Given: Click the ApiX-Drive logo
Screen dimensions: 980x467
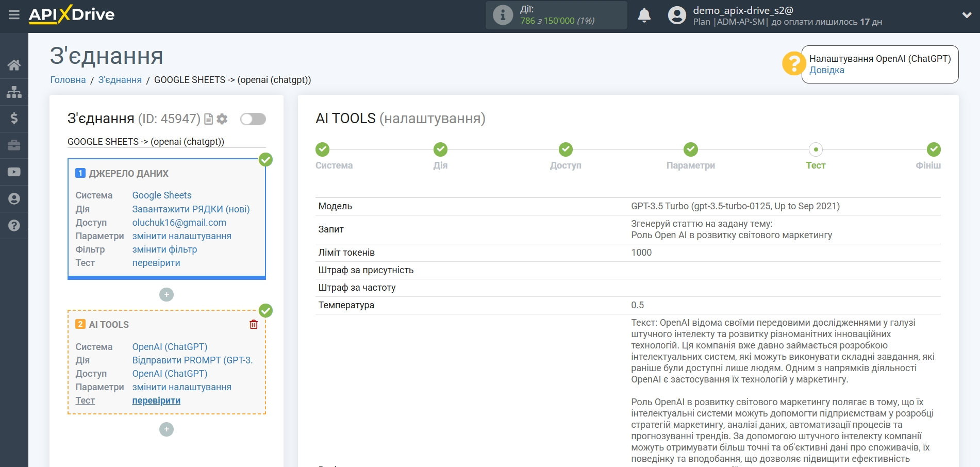Looking at the screenshot, I should 72,14.
